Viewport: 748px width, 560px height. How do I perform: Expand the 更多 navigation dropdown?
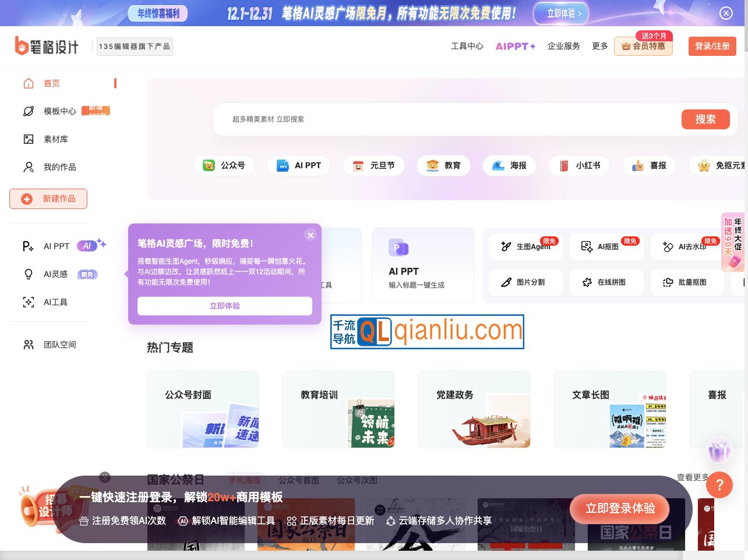[x=600, y=46]
